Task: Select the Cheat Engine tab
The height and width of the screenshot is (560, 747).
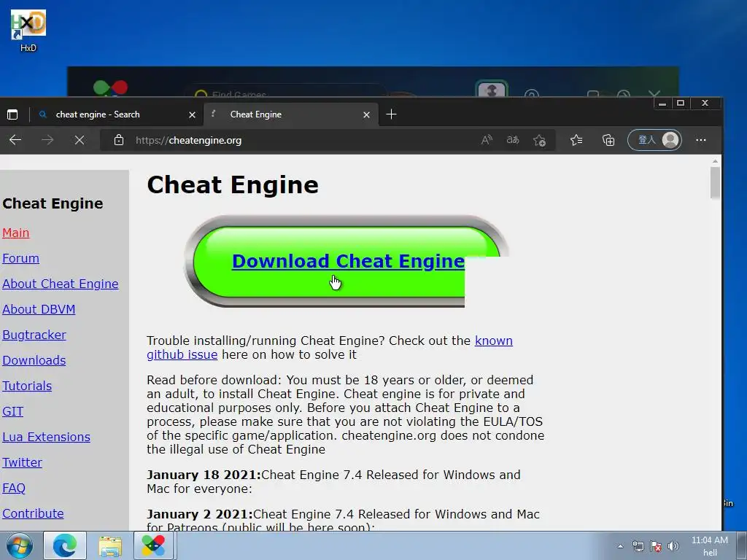Action: click(x=291, y=114)
